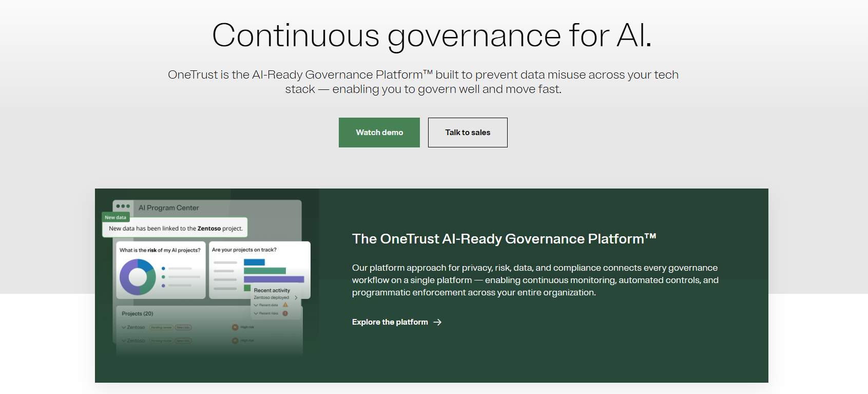Click the "Projects (20)" label

(138, 313)
